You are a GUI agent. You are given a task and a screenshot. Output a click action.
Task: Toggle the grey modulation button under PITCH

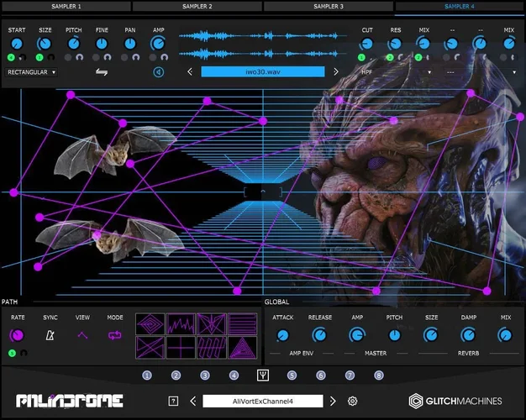[x=68, y=57]
